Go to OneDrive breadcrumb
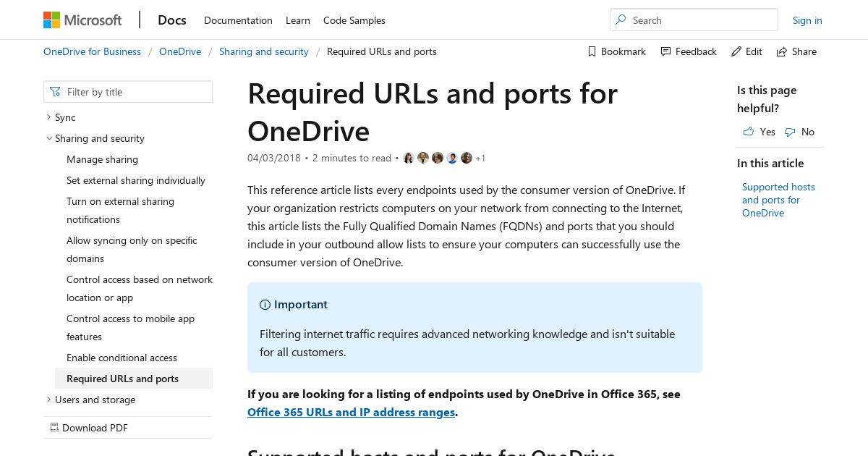 point(180,51)
